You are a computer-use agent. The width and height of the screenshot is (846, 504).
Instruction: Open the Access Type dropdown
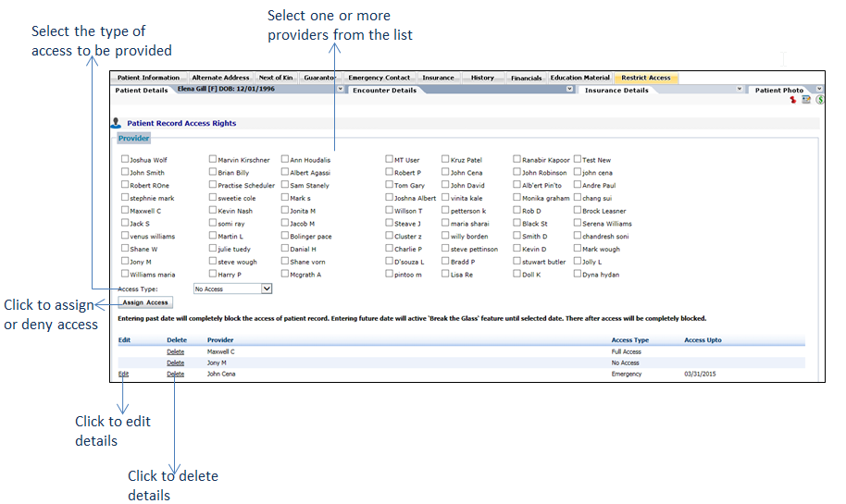[x=232, y=289]
